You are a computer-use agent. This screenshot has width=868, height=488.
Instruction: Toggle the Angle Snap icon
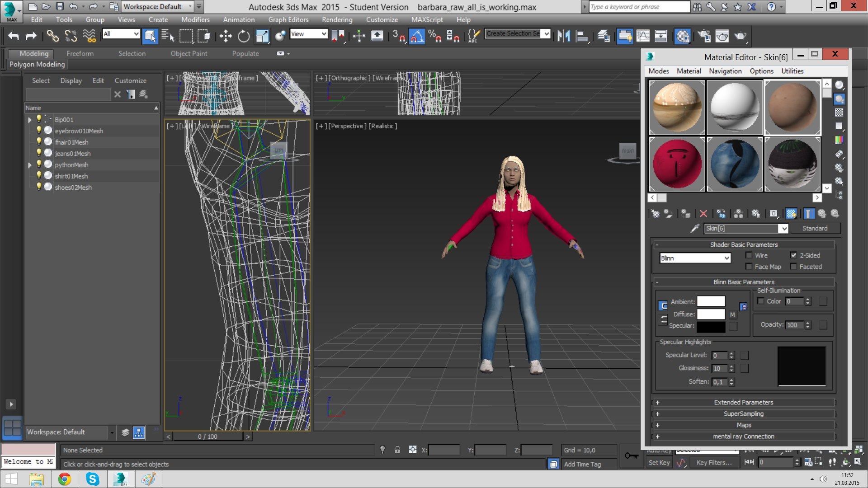[x=417, y=36]
